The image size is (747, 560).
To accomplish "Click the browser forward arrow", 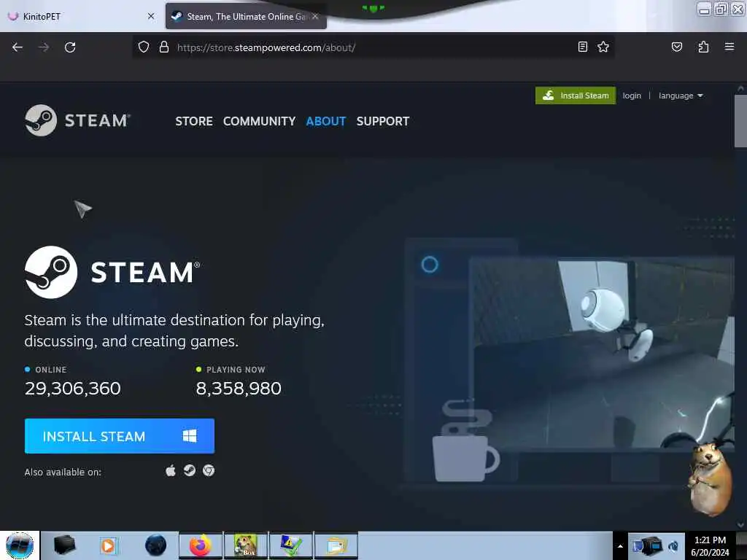I will (x=44, y=47).
